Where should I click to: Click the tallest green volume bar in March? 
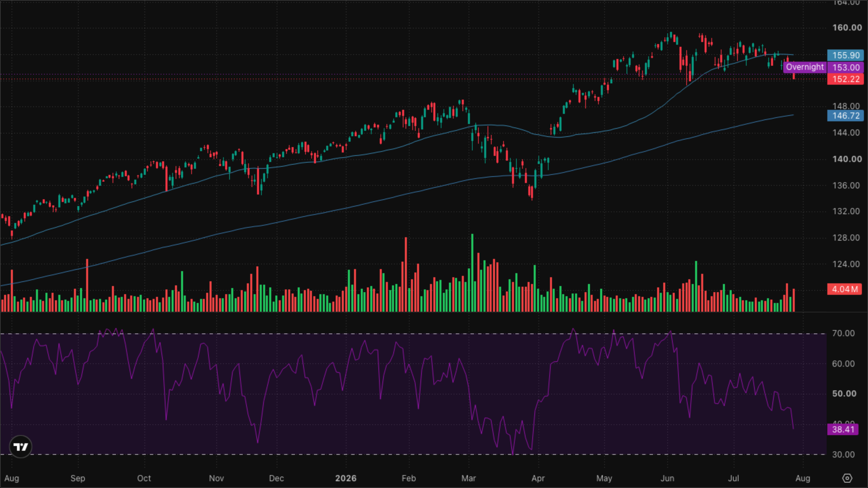tap(472, 273)
